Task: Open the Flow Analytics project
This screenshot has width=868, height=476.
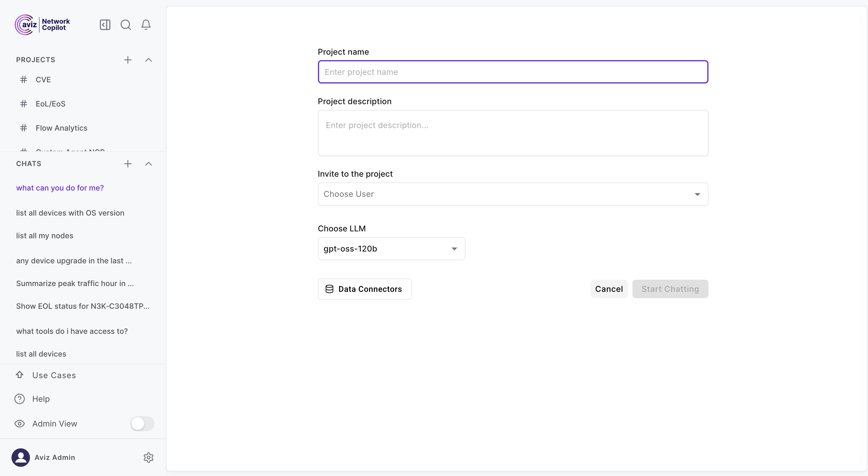Action: pos(61,128)
